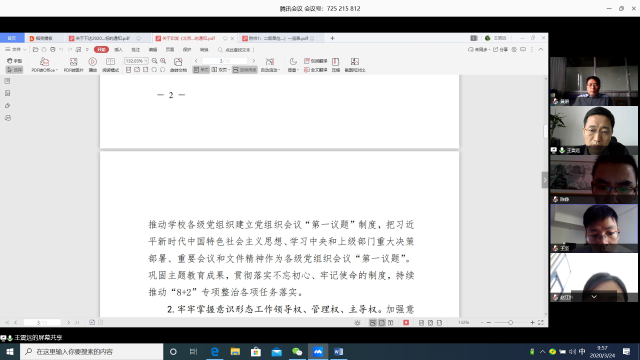Click the red record button in status bar
The width and height of the screenshot is (640, 360).
click(x=406, y=322)
